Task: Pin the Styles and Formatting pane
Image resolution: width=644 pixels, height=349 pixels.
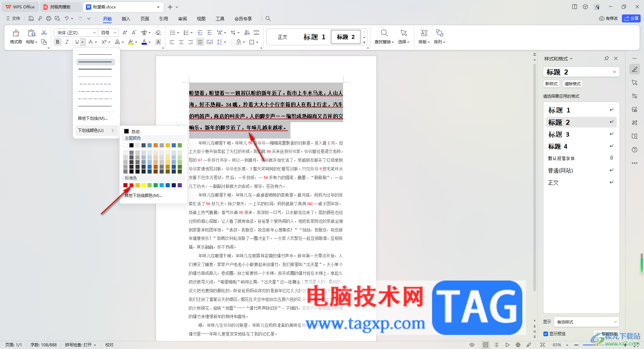Action: 606,58
